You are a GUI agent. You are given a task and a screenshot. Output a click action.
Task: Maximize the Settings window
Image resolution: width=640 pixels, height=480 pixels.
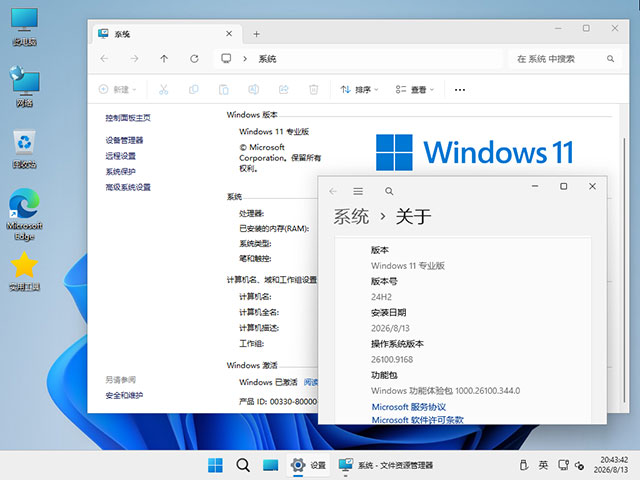pos(563,187)
